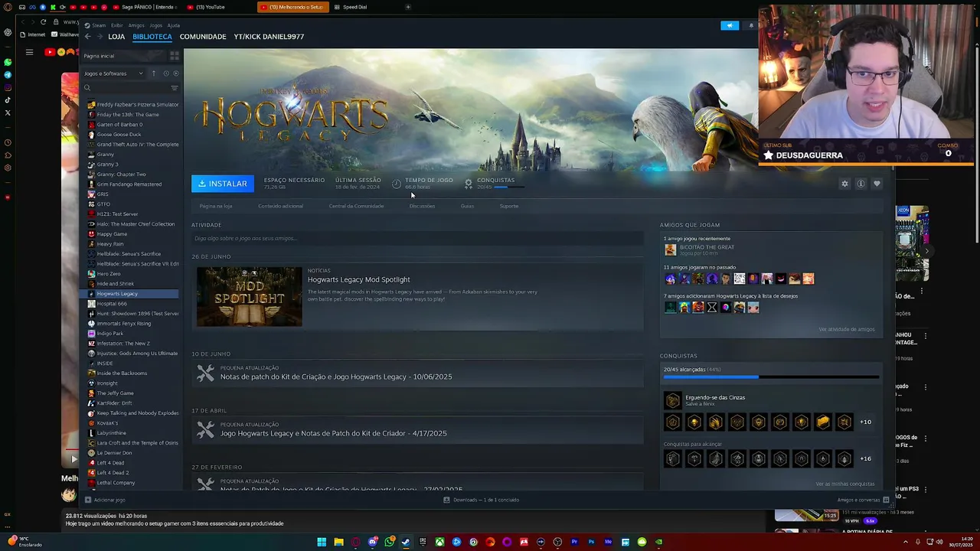This screenshot has height=551, width=980.
Task: Open Steam announcements megaphone button
Action: tap(730, 25)
